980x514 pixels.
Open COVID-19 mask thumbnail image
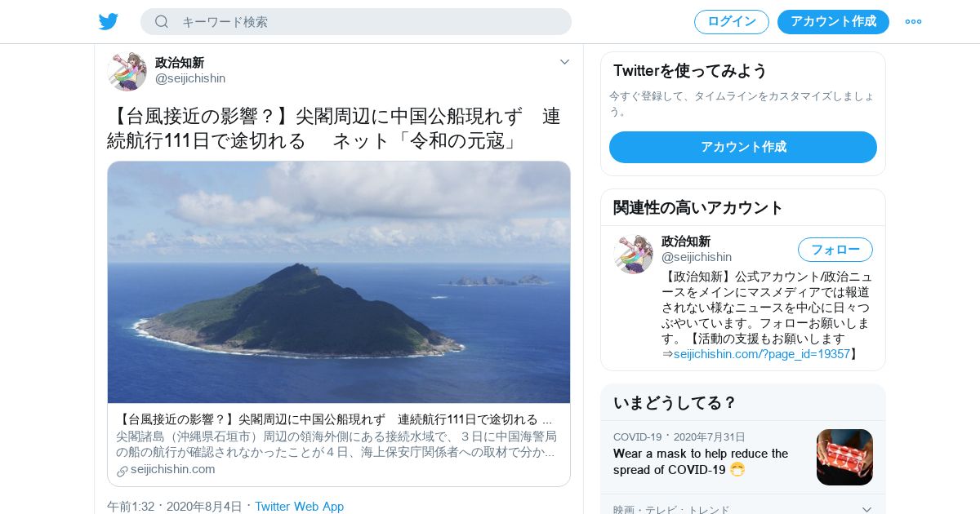844,457
